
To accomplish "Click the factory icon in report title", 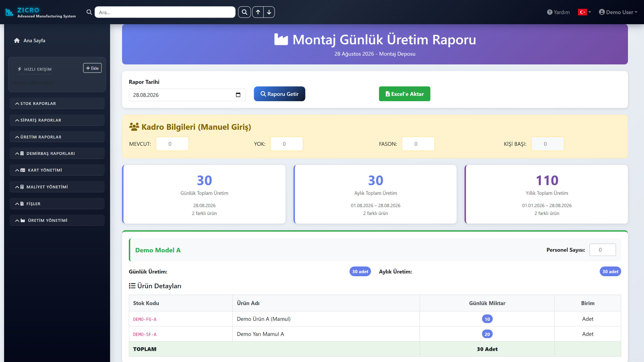I will tap(281, 40).
